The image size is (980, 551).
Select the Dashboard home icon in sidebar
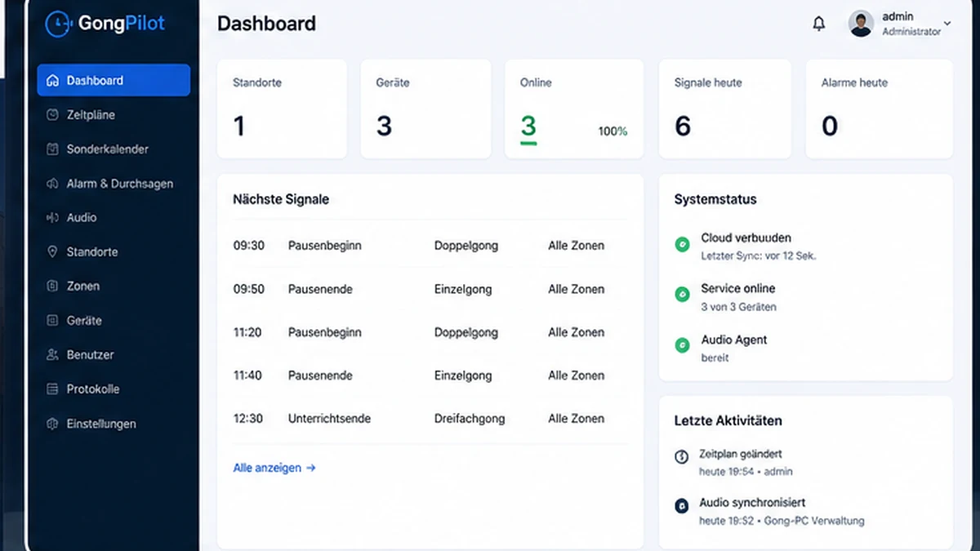pos(53,81)
